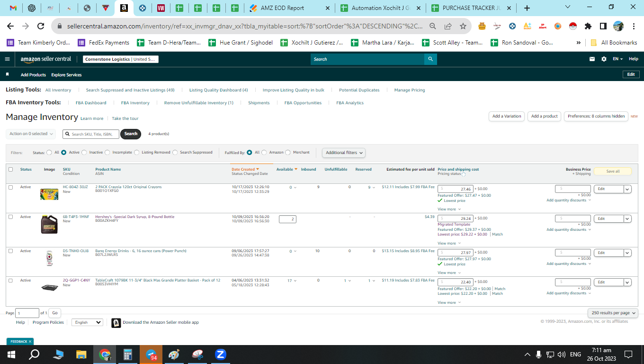The height and width of the screenshot is (364, 644).
Task: Click the Crayola Crayons product thumbnail
Action: click(x=49, y=194)
